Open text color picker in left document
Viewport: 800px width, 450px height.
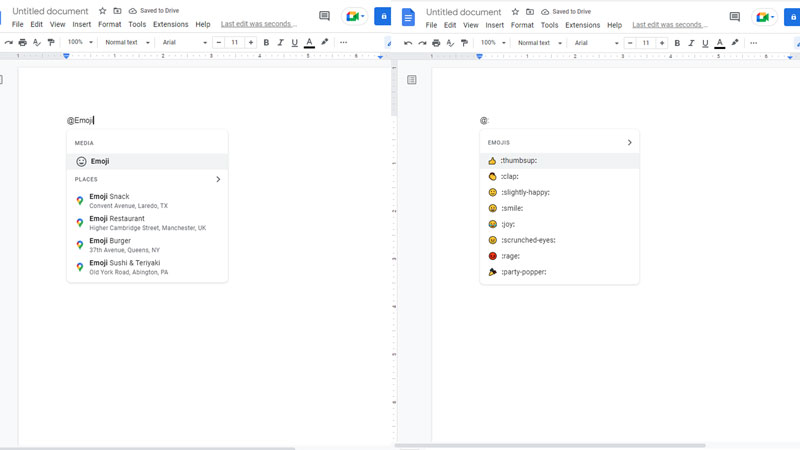(309, 42)
